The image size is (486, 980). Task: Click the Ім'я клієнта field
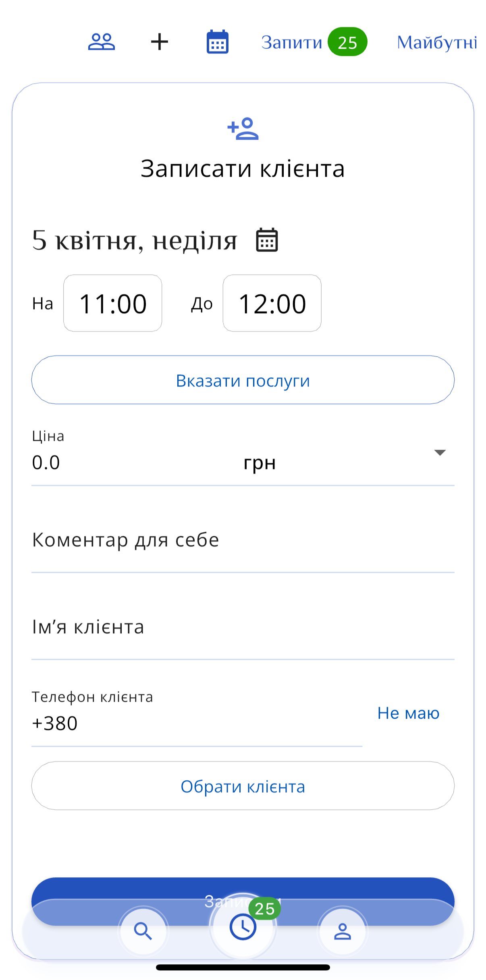coord(243,627)
